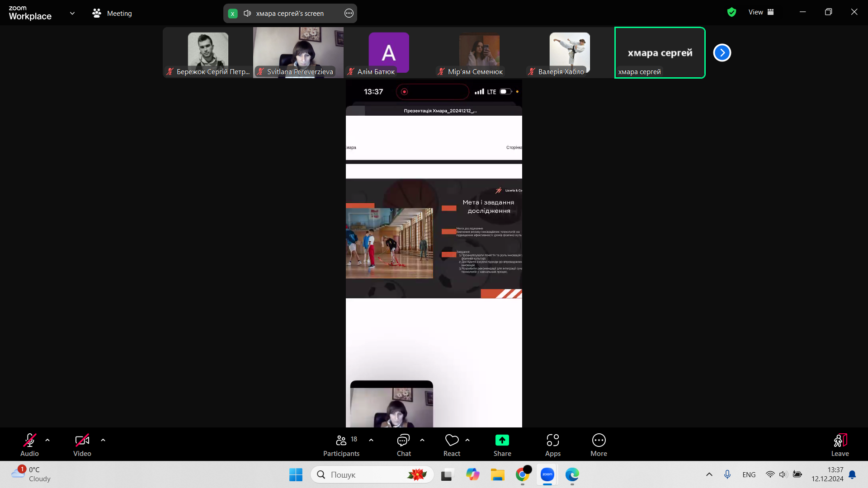
Task: Open the Chat panel
Action: point(403,445)
